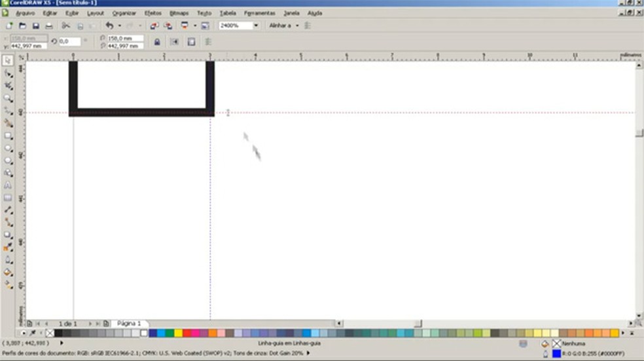Expand color profile info arrow

(308, 352)
